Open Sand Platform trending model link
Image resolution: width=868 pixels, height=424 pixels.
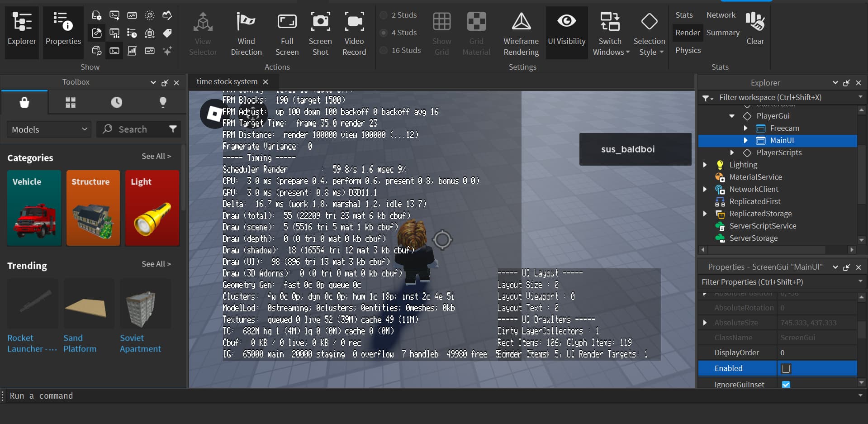tap(80, 343)
